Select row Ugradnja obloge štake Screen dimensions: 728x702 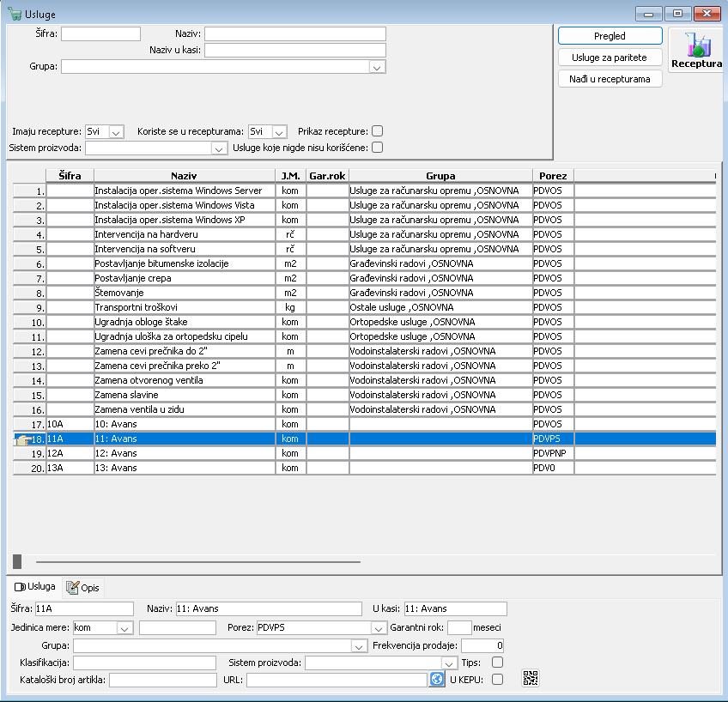pyautogui.click(x=365, y=322)
